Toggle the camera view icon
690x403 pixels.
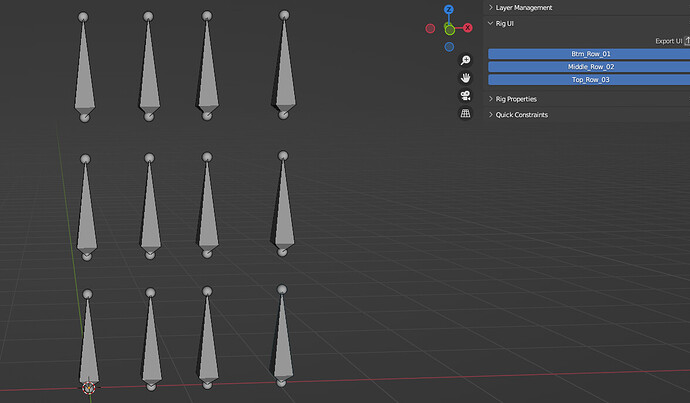(465, 95)
